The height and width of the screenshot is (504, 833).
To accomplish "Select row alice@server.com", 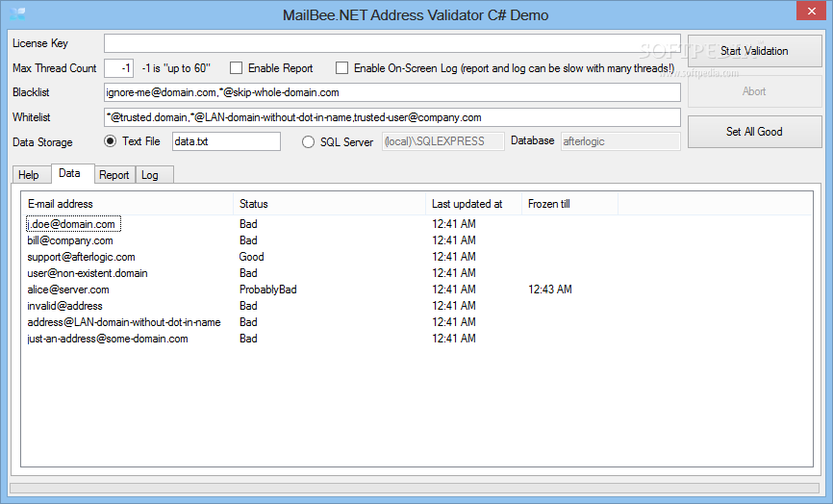I will coord(68,290).
